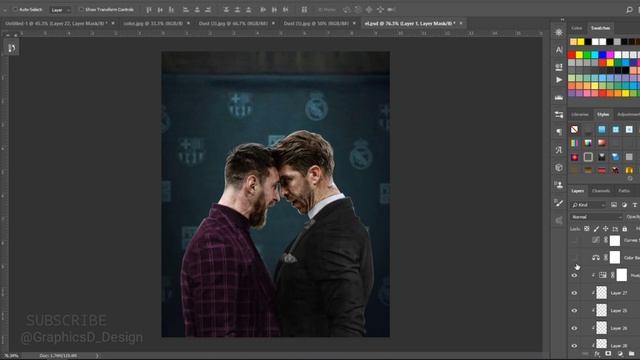
Task: Expand the status bar document info arrow
Action: (97, 356)
